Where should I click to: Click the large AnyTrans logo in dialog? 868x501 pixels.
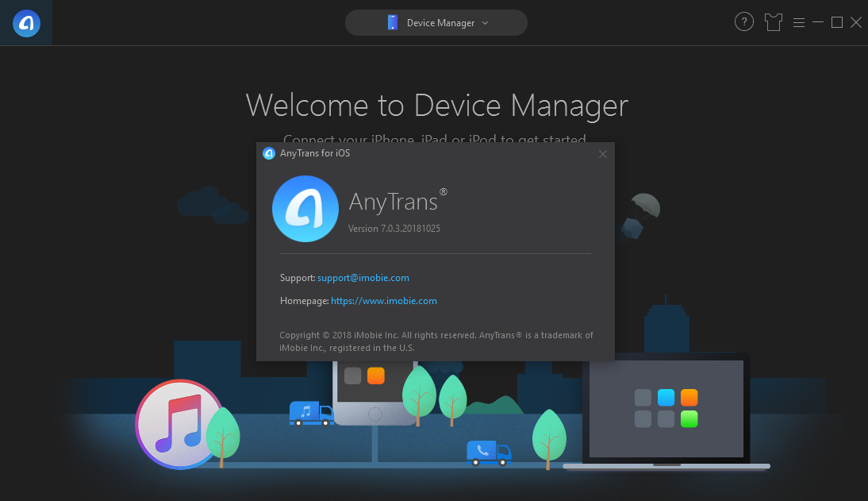305,209
